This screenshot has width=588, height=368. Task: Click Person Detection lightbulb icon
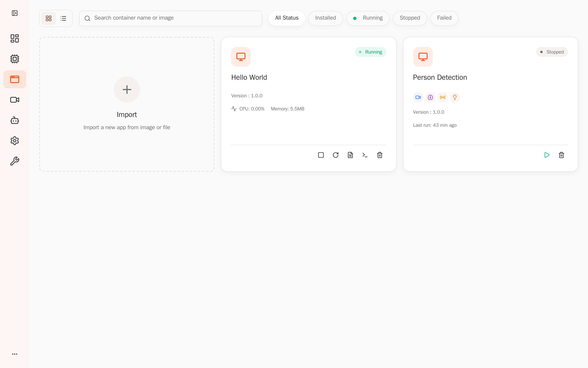(455, 97)
